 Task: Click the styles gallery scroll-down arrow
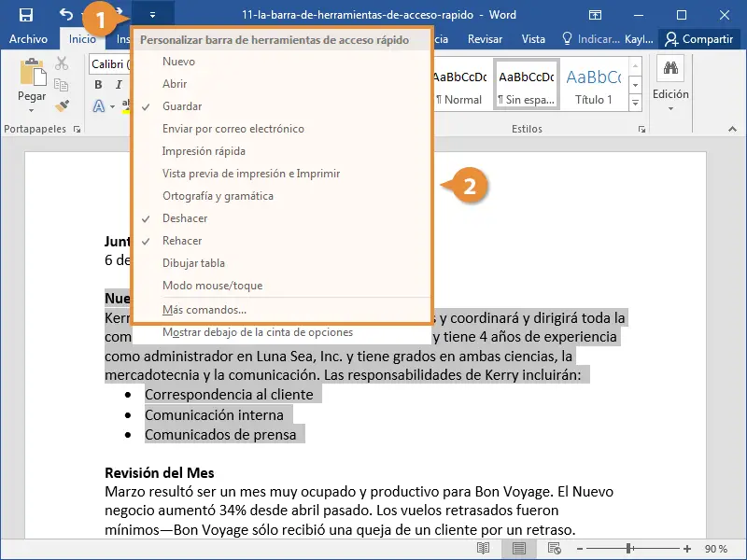pyautogui.click(x=635, y=86)
